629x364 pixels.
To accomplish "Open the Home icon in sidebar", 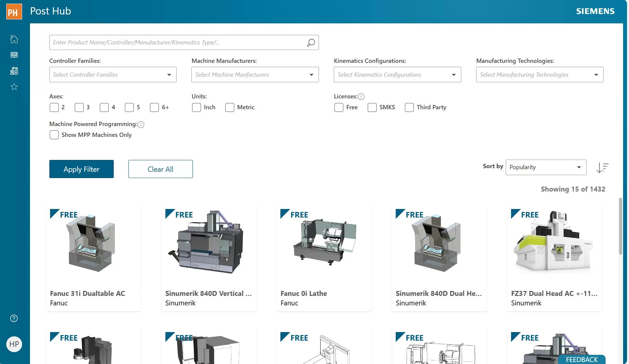I will [x=14, y=39].
